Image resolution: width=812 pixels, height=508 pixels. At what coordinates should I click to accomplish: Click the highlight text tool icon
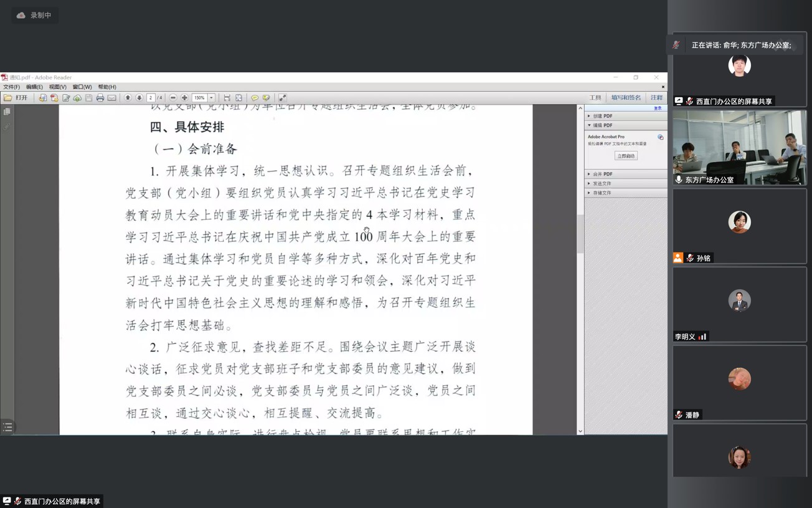click(x=267, y=98)
